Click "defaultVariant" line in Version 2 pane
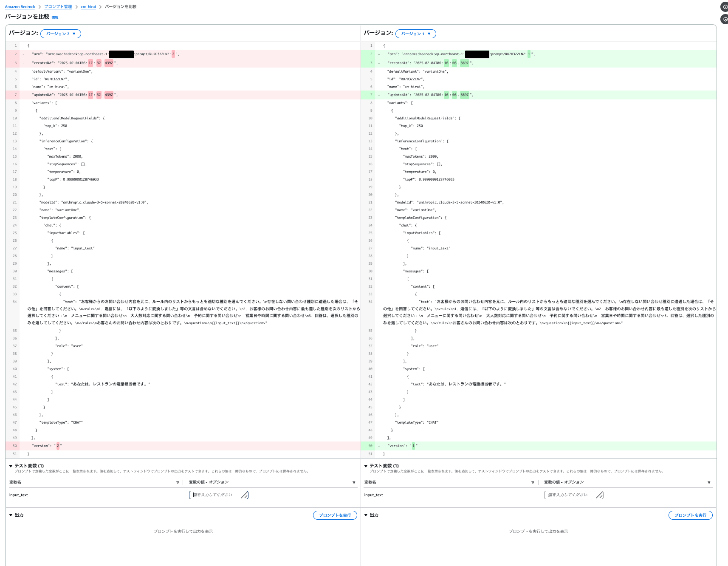728x566 pixels. (x=62, y=71)
